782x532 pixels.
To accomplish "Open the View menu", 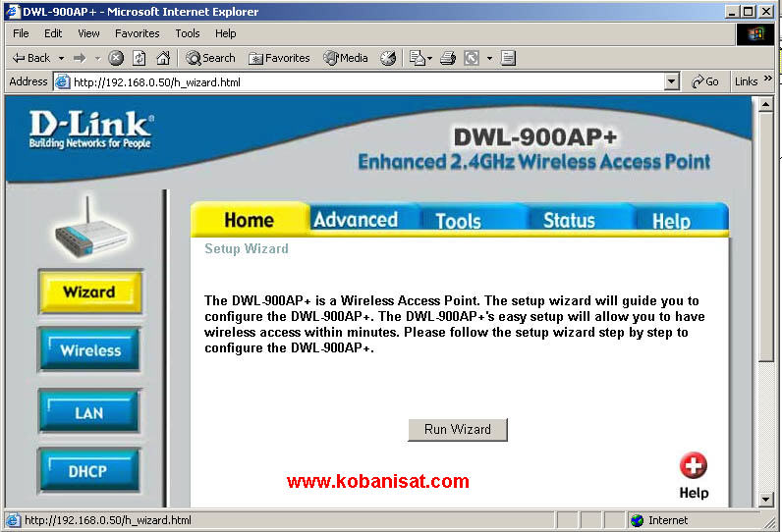I will (x=88, y=33).
